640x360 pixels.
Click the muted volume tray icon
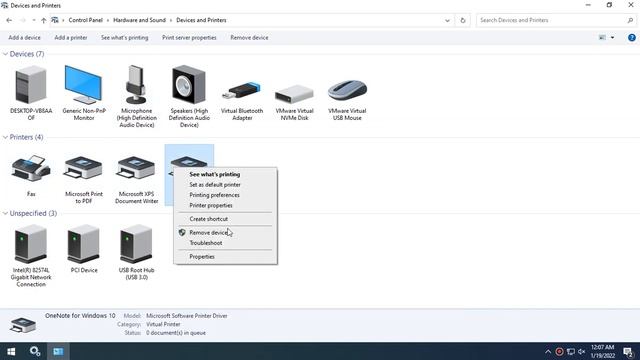pos(582,352)
